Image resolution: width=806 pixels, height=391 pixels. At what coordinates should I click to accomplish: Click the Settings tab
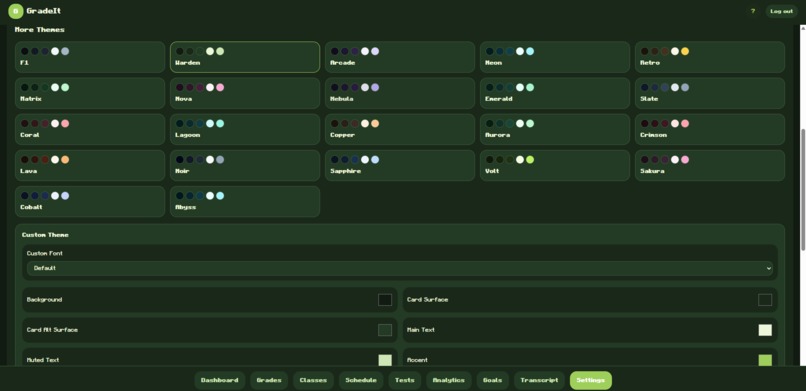pyautogui.click(x=591, y=380)
